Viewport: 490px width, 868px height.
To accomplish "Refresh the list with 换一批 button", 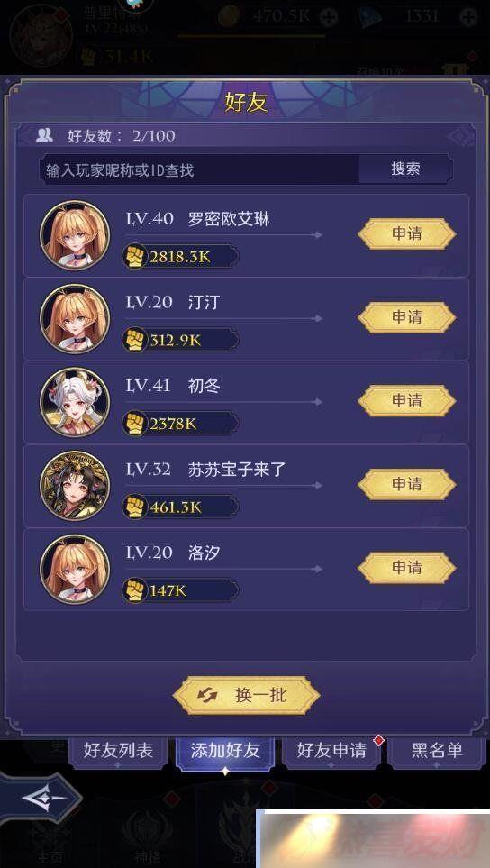I will [247, 695].
